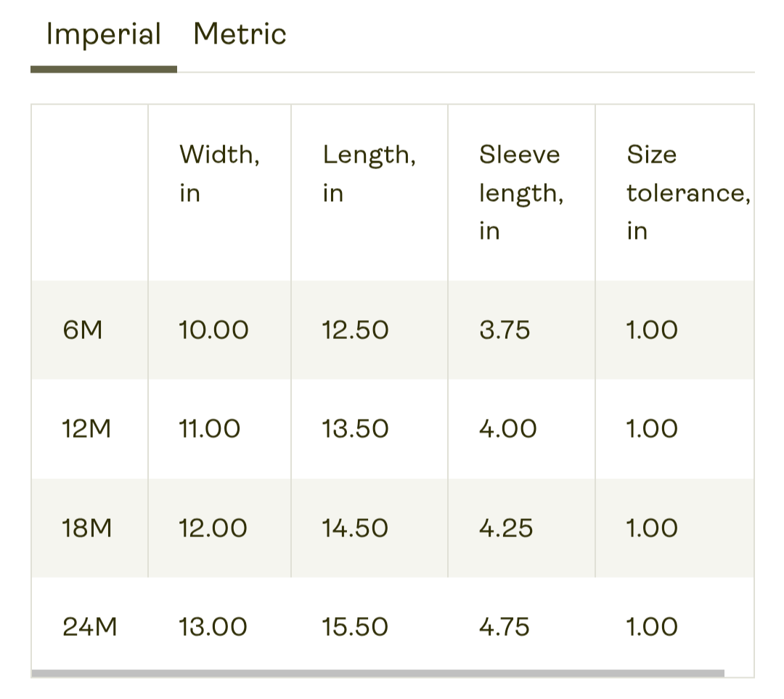The width and height of the screenshot is (784, 699).
Task: Click the 12M size row label
Action: pyautogui.click(x=86, y=429)
